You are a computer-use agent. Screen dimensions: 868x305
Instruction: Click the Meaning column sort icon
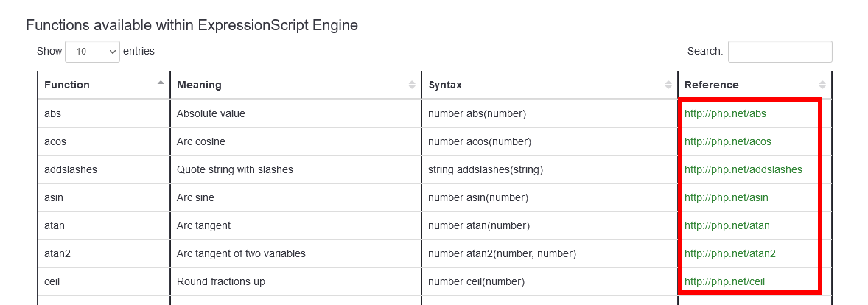click(x=412, y=85)
